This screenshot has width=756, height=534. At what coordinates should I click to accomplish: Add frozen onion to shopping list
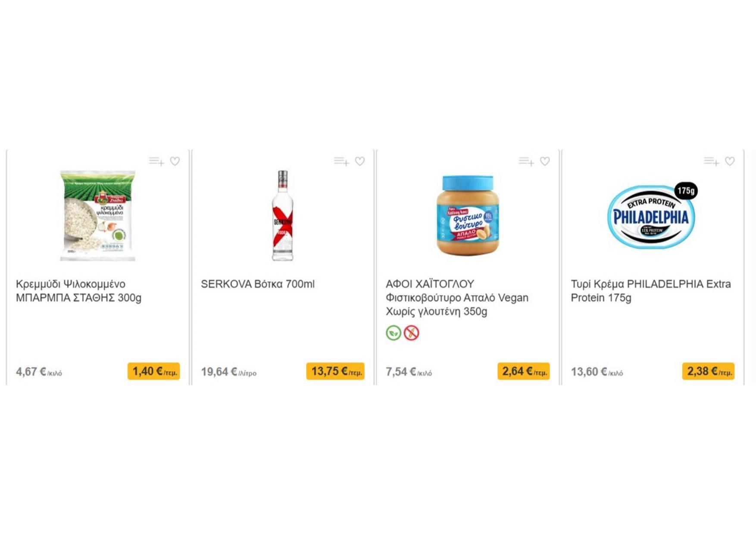pyautogui.click(x=156, y=161)
